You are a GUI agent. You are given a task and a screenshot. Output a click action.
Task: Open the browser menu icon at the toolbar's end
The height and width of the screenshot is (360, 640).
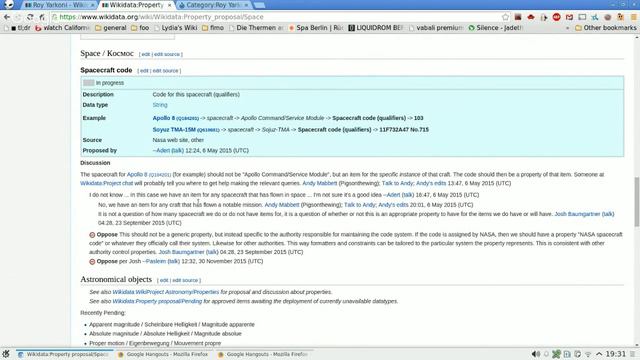(x=634, y=17)
